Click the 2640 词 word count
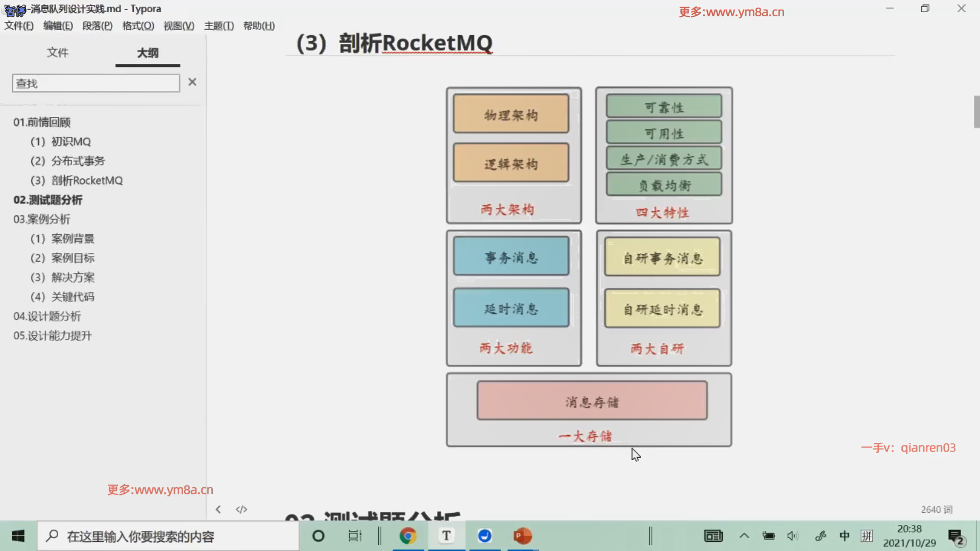 coord(936,509)
